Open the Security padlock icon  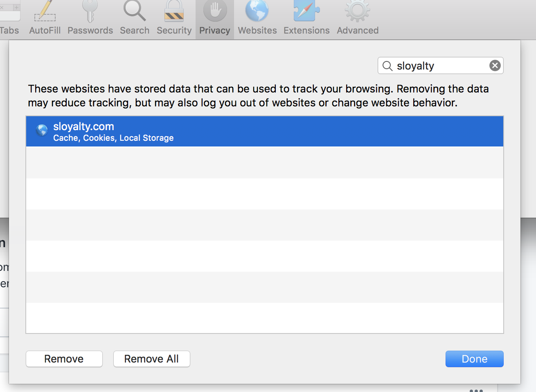(174, 11)
